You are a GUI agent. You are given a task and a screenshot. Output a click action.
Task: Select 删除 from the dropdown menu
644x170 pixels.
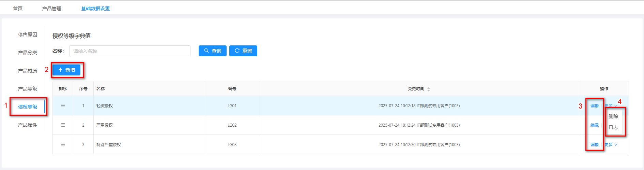[613, 116]
